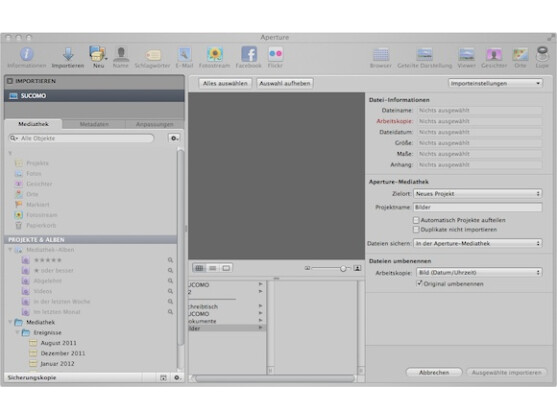This screenshot has width=557, height=418.
Task: Click the library search action gear
Action: 174,138
